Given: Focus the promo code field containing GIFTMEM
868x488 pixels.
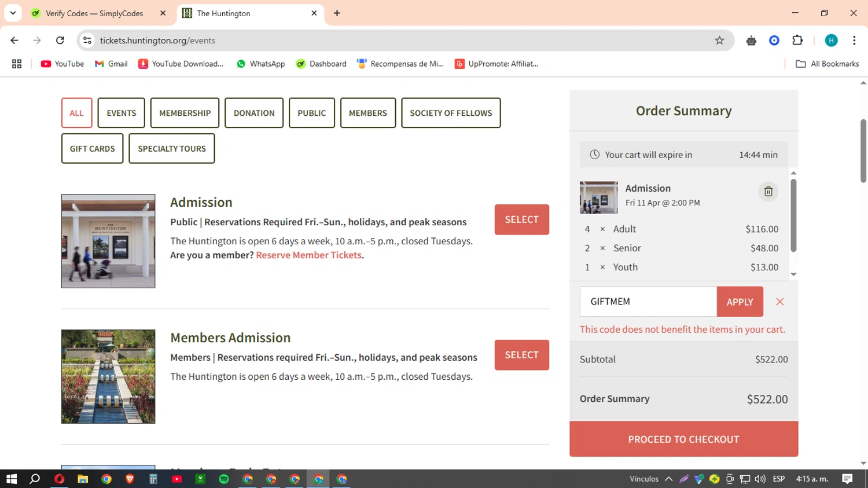Looking at the screenshot, I should (x=648, y=302).
